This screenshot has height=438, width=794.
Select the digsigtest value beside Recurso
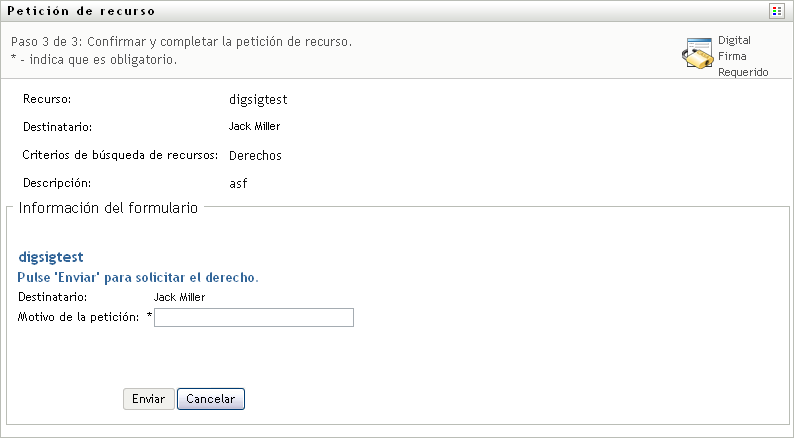pos(258,100)
